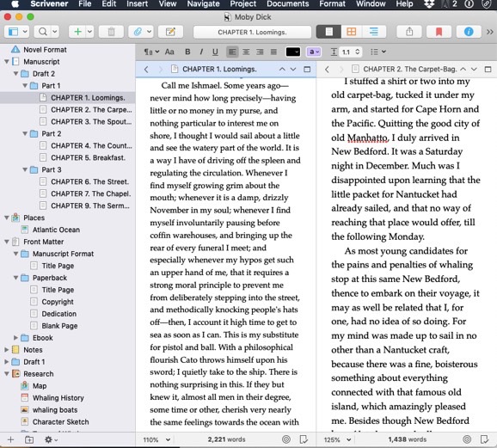The image size is (497, 448).
Task: Center align text
Action: (246, 52)
